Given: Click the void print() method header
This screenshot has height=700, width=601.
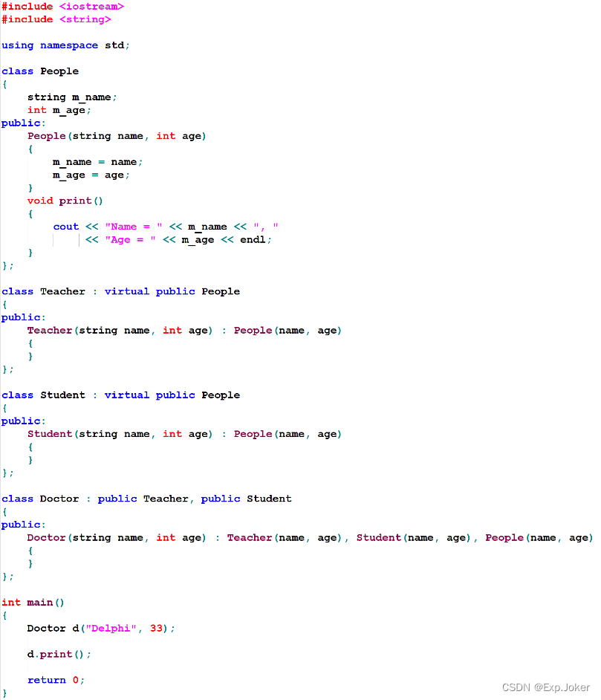Looking at the screenshot, I should click(x=65, y=201).
